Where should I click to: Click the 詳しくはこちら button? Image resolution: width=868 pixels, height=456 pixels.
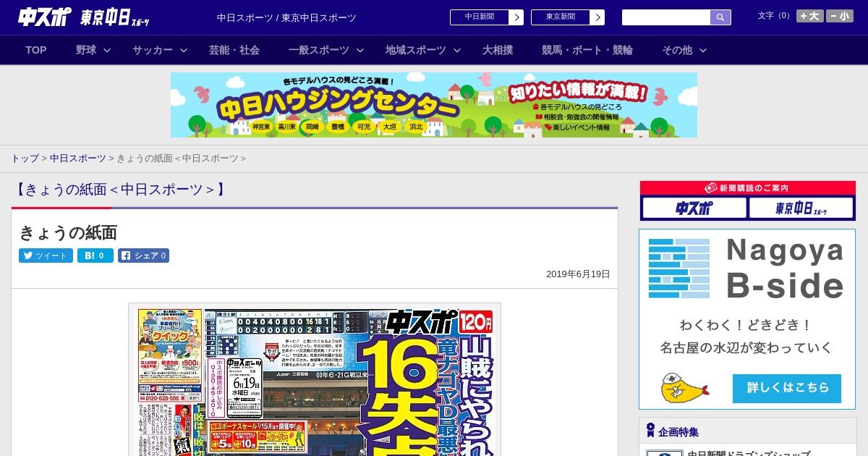pyautogui.click(x=787, y=388)
